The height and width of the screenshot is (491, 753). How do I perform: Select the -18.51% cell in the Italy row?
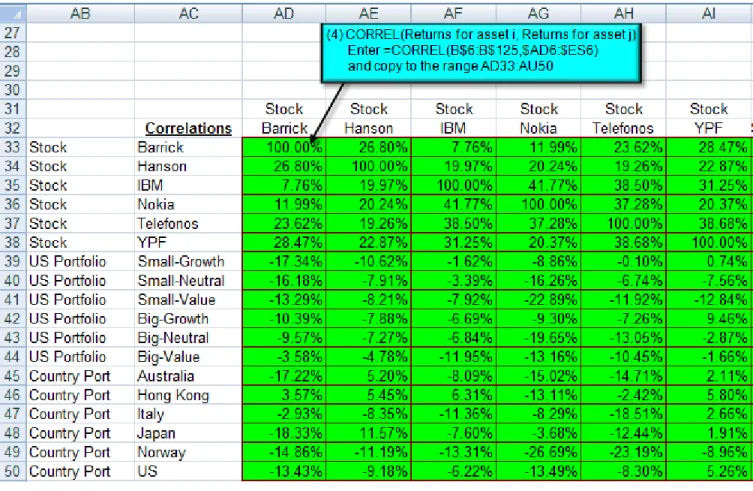[623, 414]
